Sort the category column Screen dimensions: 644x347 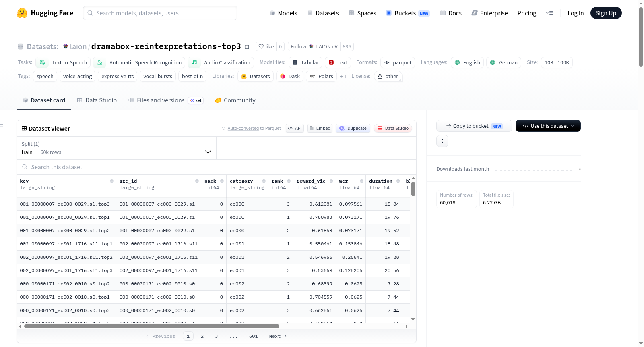pos(264,181)
